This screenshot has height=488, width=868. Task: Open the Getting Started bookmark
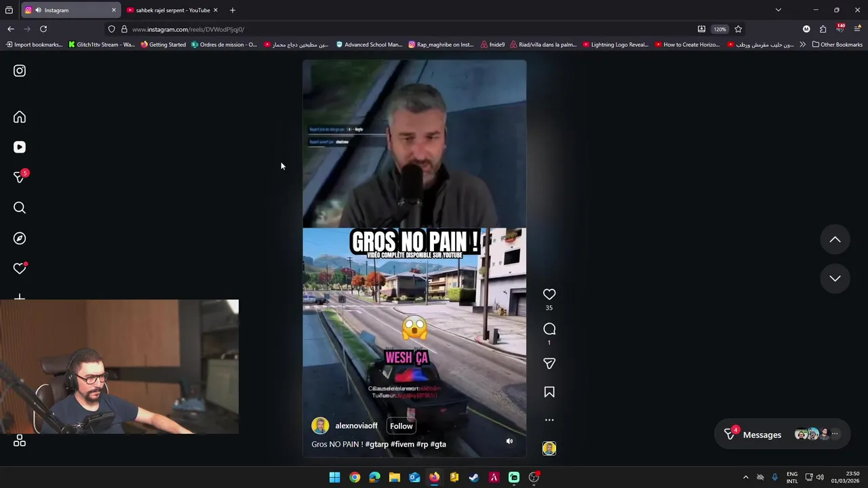click(x=163, y=45)
